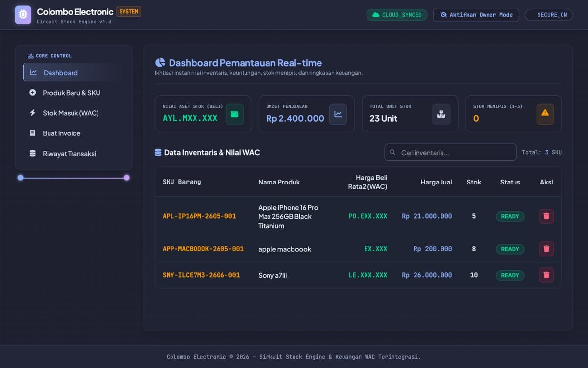Click the Total: 3 SKU label

click(541, 153)
